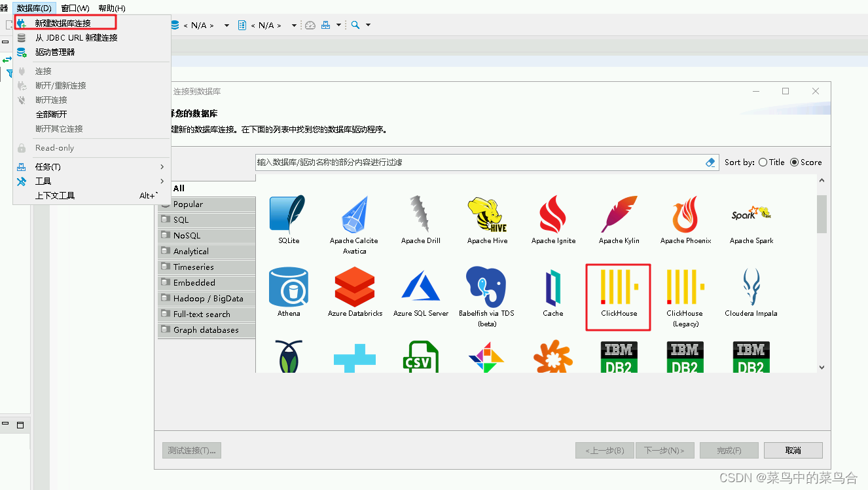Select the Apache Hive driver
868x490 pixels.
487,220
